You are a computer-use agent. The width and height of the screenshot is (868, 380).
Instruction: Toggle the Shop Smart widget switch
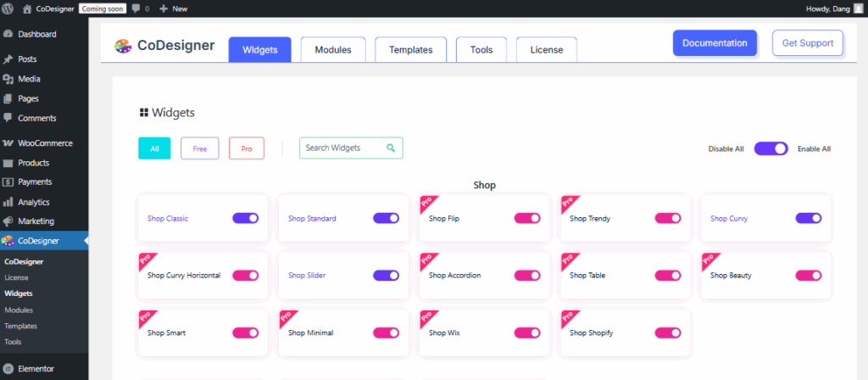245,332
